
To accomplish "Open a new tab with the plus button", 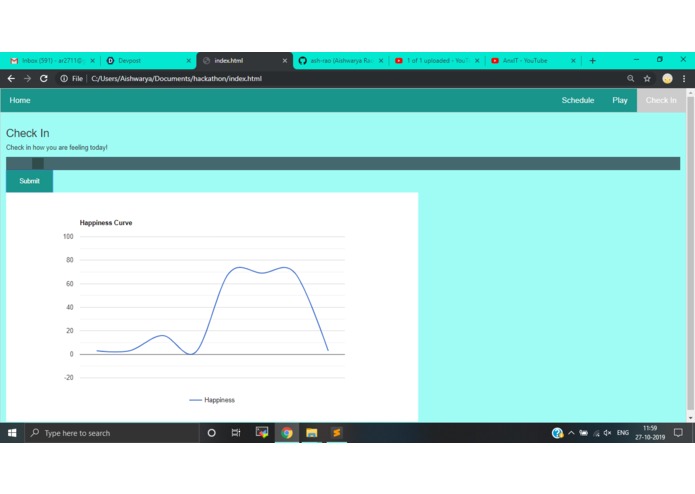I will click(593, 61).
